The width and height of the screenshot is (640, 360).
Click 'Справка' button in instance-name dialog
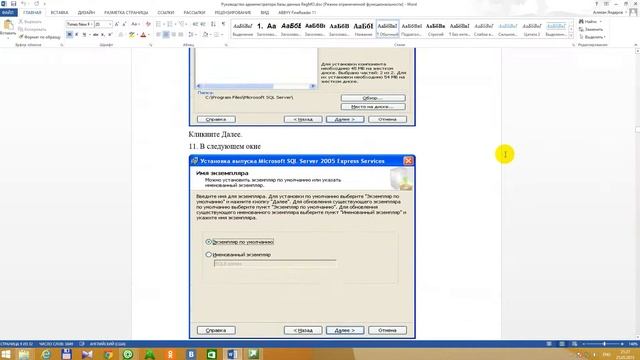[x=216, y=330]
